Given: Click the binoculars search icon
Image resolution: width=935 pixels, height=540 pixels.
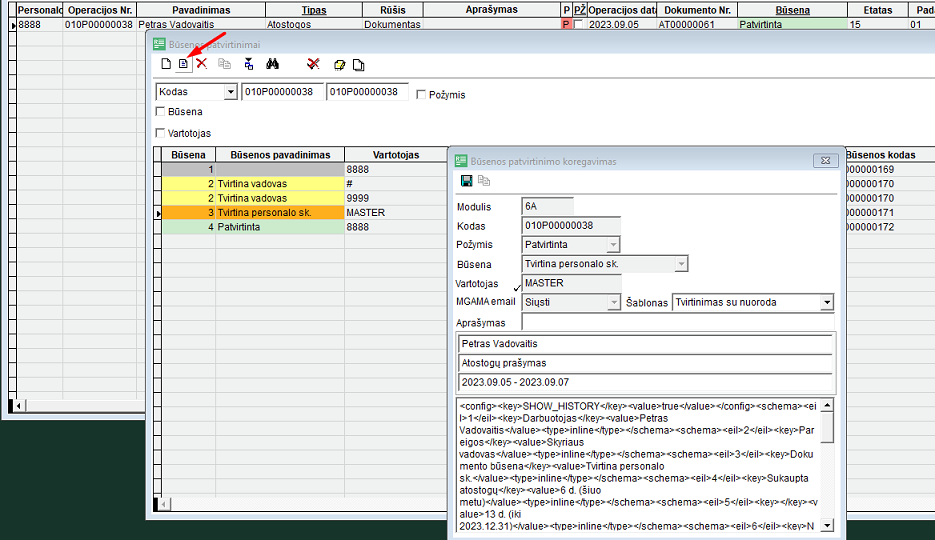Looking at the screenshot, I should coord(272,65).
